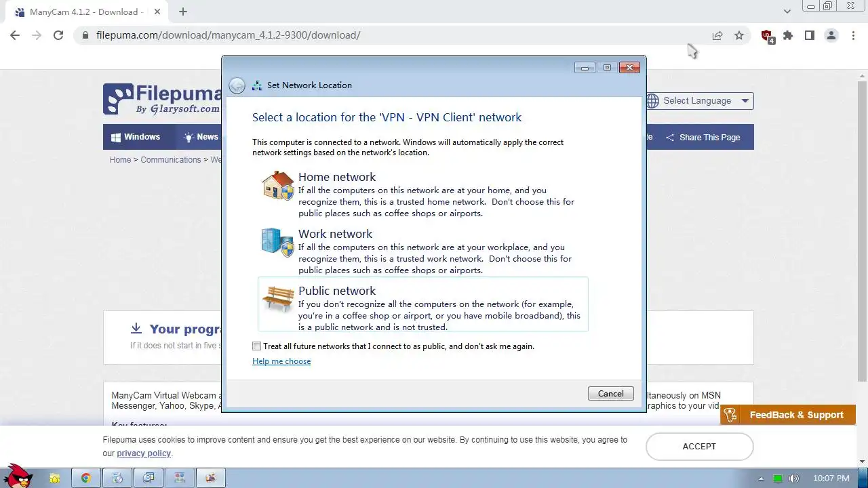The width and height of the screenshot is (868, 488).
Task: Select the Home network title text
Action: point(337,177)
